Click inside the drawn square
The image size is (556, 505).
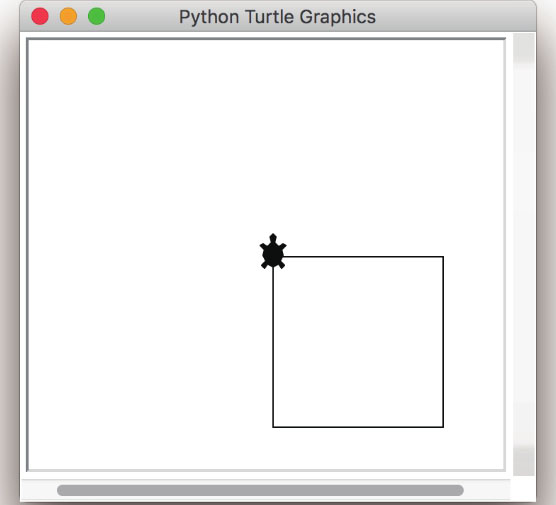pyautogui.click(x=358, y=342)
